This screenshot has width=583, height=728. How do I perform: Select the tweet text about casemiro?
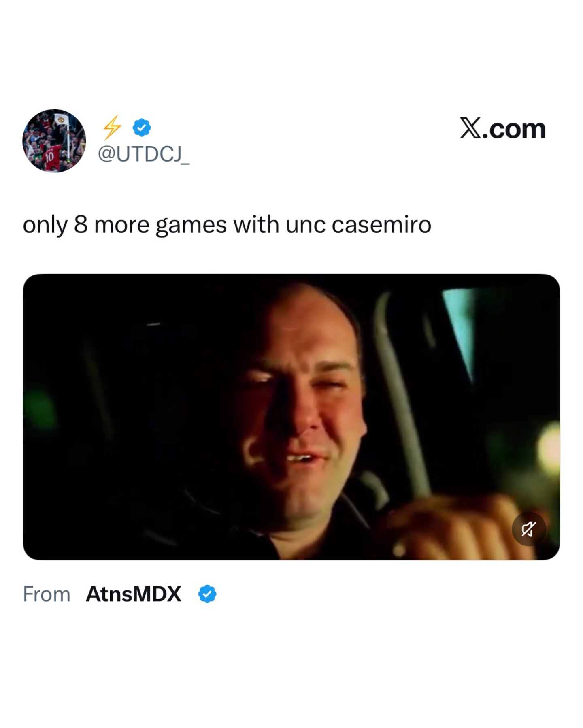[x=227, y=225]
